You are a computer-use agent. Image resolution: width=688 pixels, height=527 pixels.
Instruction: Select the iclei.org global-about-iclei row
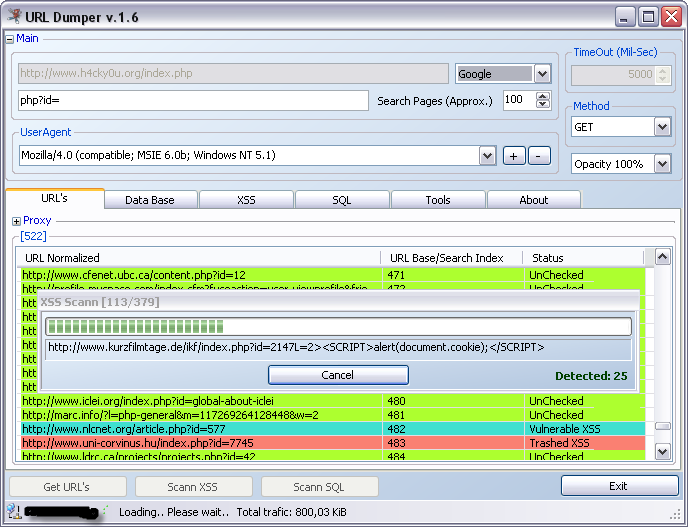(x=333, y=401)
